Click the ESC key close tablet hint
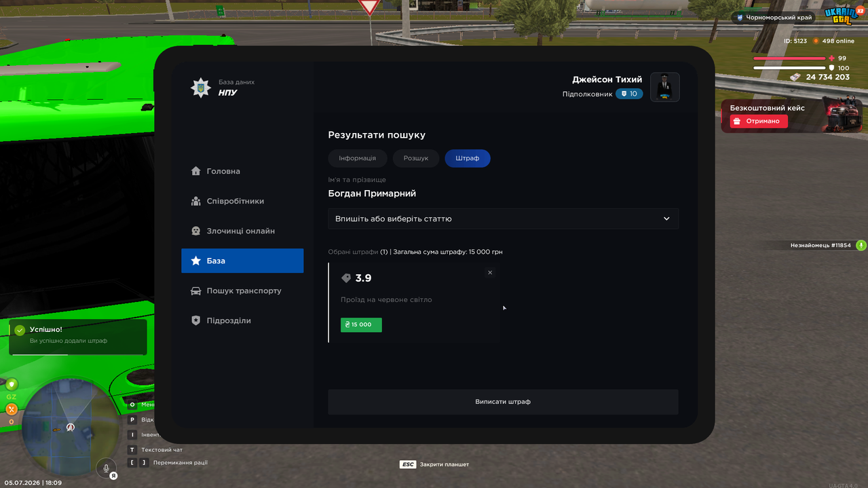Image resolution: width=868 pixels, height=488 pixels. coord(407,464)
